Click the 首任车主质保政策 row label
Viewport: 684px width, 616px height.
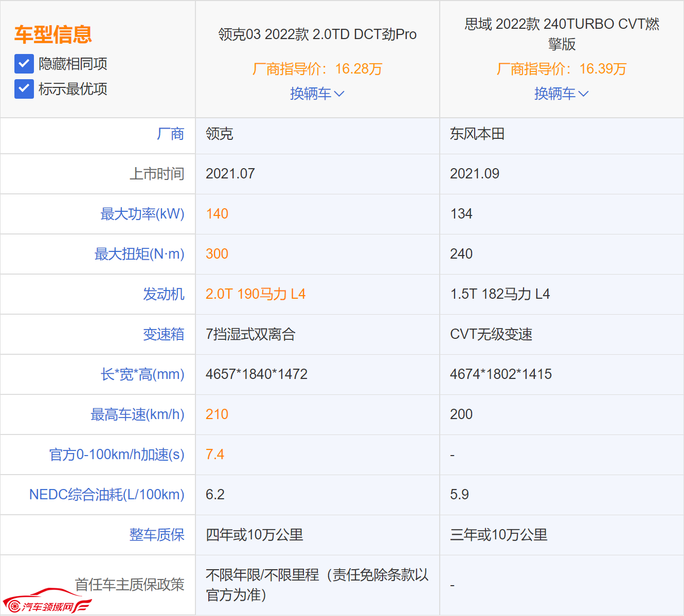130,585
